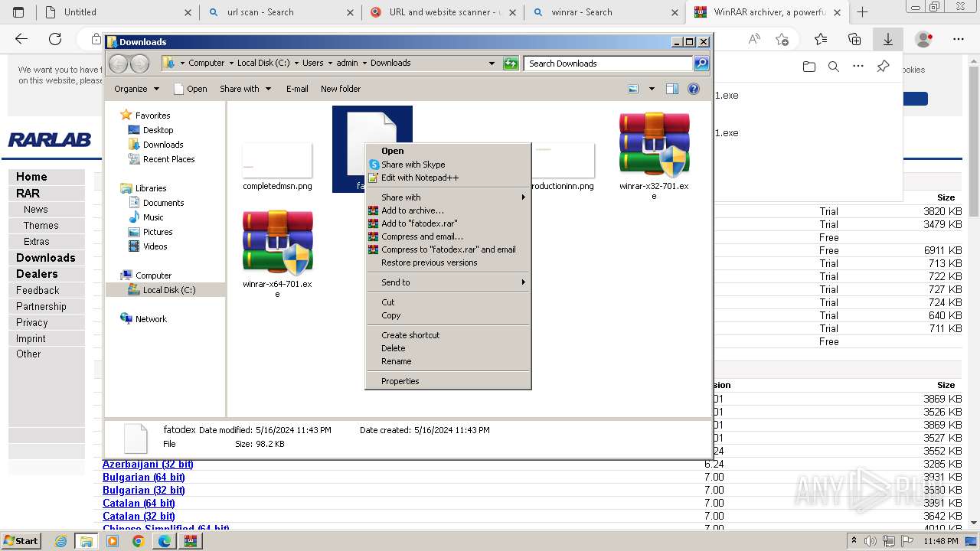The height and width of the screenshot is (551, 980).
Task: Choose Copy in the context menu
Action: pyautogui.click(x=448, y=315)
